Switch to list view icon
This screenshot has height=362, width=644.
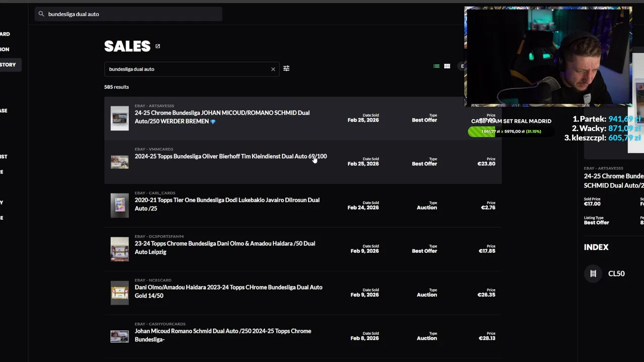tap(436, 66)
